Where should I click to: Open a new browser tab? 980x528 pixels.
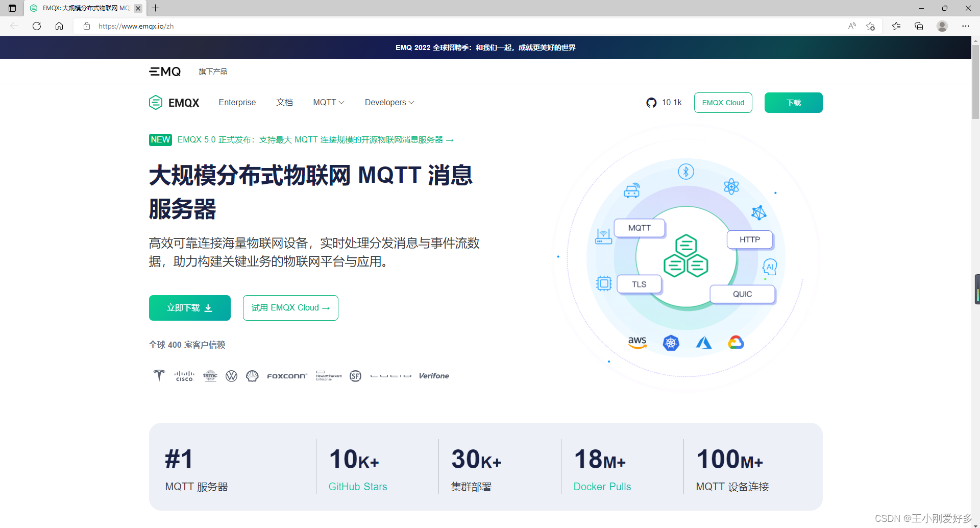point(156,8)
